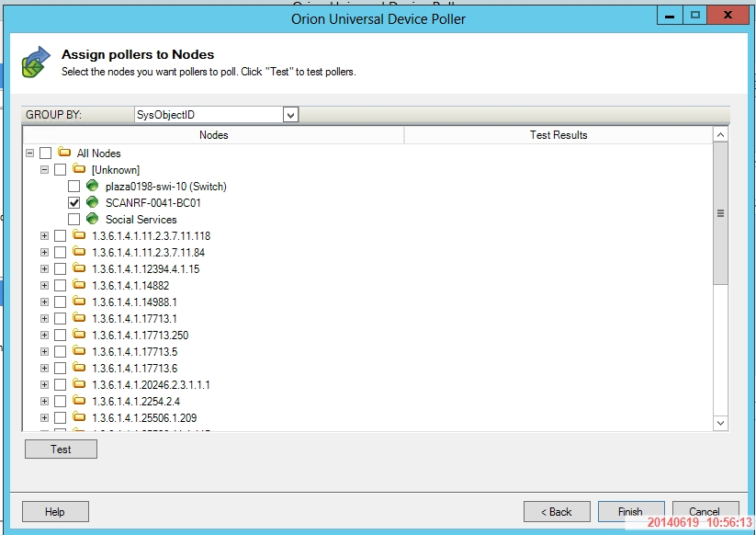Check the 1.3.6.1.4.1.2254.2.4 checkbox
The width and height of the screenshot is (756, 535).
pyautogui.click(x=61, y=402)
